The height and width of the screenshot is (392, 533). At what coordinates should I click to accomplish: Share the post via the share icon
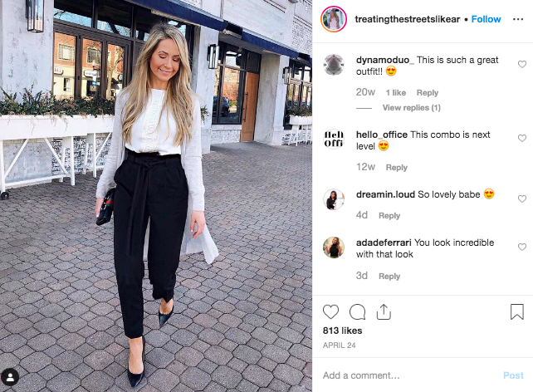(384, 311)
